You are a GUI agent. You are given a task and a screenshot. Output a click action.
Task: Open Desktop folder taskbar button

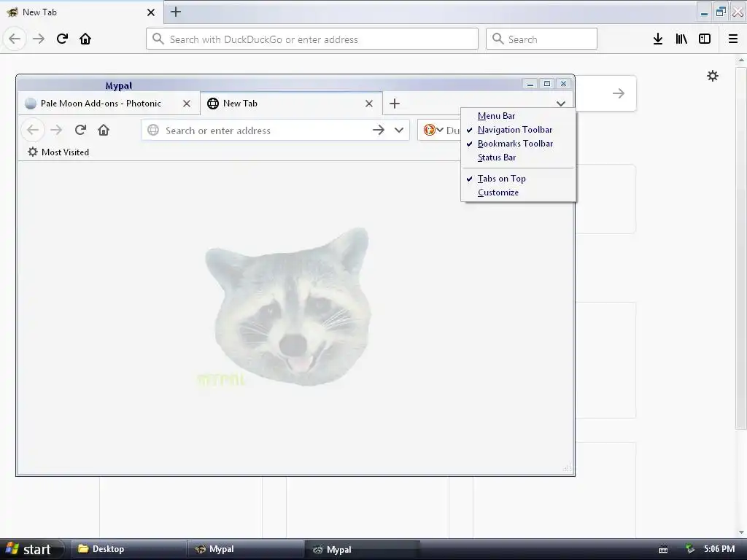coord(128,550)
